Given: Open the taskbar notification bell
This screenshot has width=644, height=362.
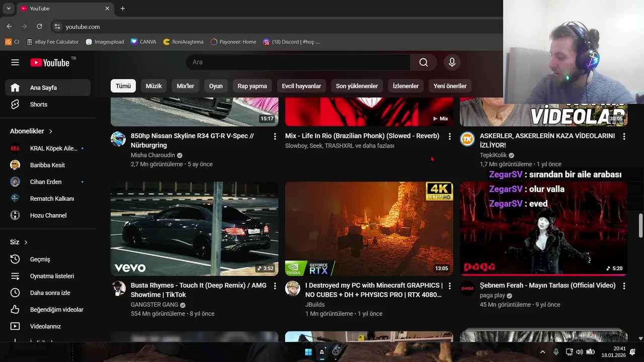Looking at the screenshot, I should (x=632, y=352).
